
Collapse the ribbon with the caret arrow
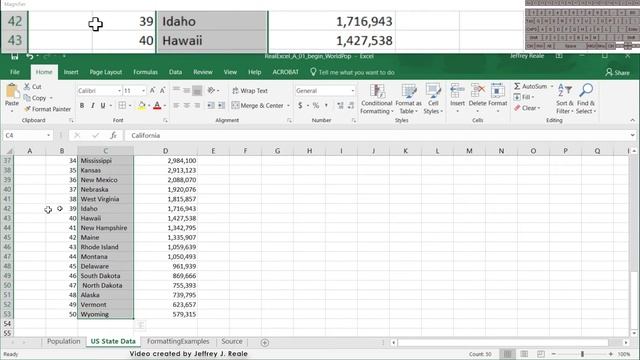[x=632, y=120]
